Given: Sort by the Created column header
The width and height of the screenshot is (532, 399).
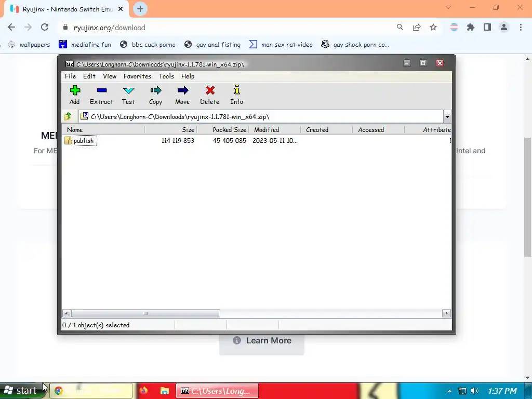Looking at the screenshot, I should [327, 129].
